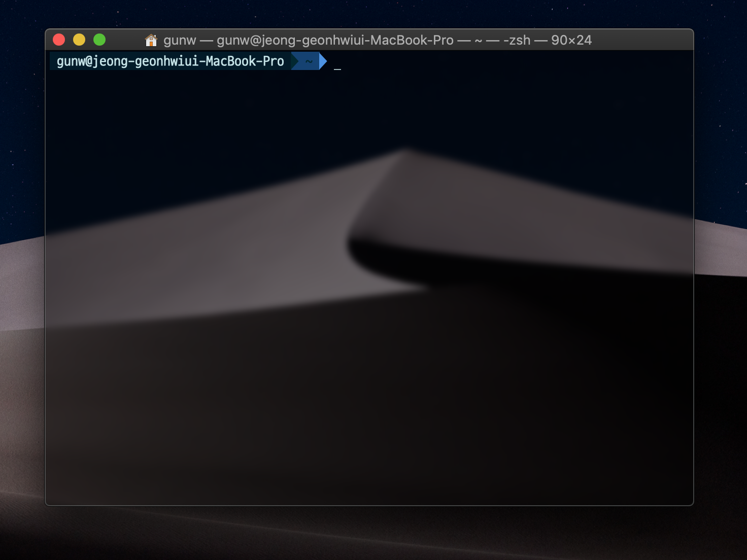
Task: Click the home folder icon in title bar
Action: pos(151,40)
